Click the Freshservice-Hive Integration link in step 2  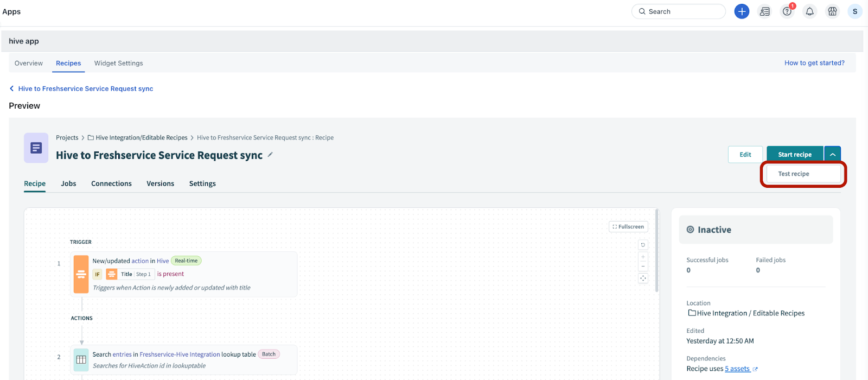[x=180, y=354]
